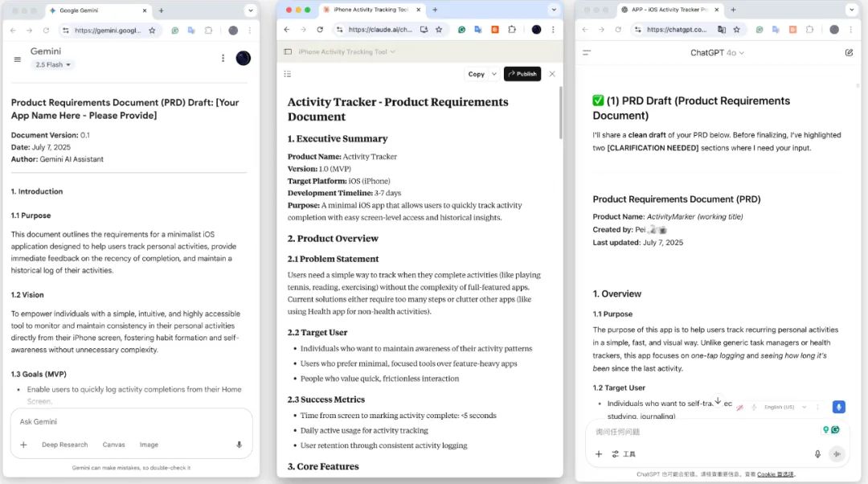The height and width of the screenshot is (484, 868).
Task: Open the Gemini 2.5 Flash model dropdown
Action: point(53,65)
